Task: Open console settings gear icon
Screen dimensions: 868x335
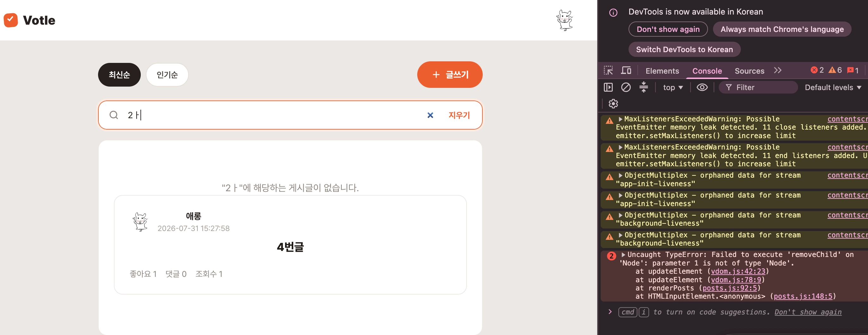Action: (613, 103)
